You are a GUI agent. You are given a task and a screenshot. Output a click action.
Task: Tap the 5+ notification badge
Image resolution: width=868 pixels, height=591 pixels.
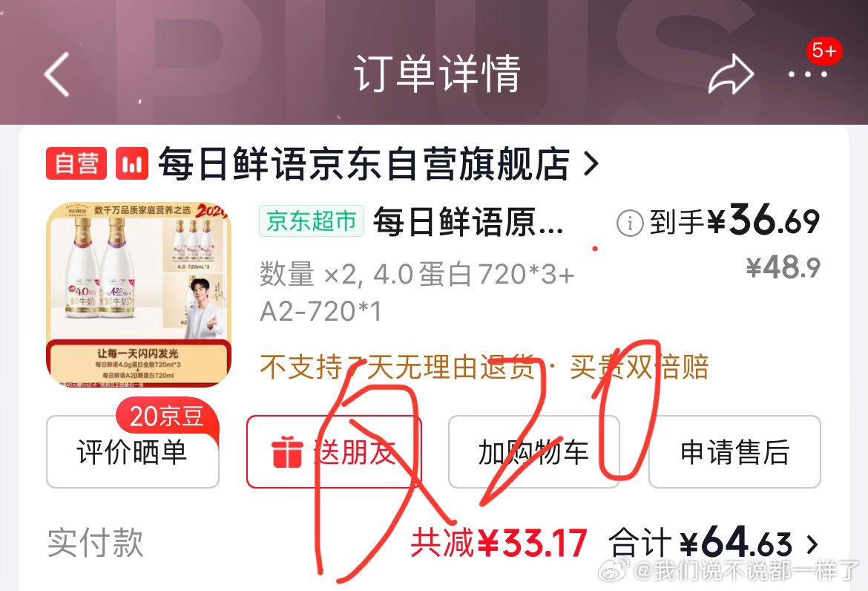pyautogui.click(x=823, y=51)
